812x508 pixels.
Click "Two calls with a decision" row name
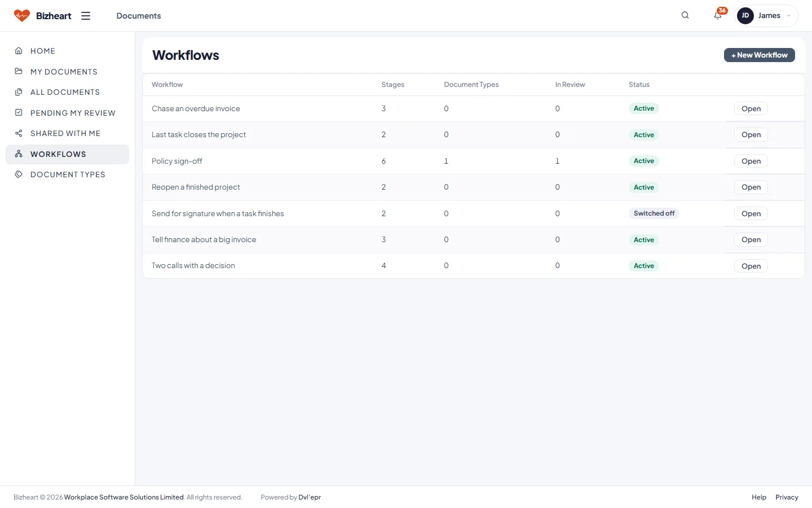(x=193, y=266)
